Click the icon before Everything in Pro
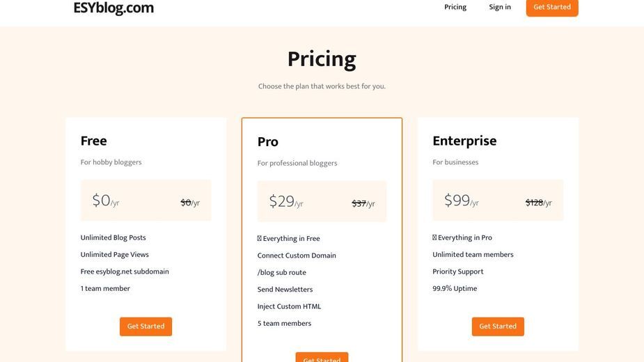The height and width of the screenshot is (362, 644). [434, 237]
